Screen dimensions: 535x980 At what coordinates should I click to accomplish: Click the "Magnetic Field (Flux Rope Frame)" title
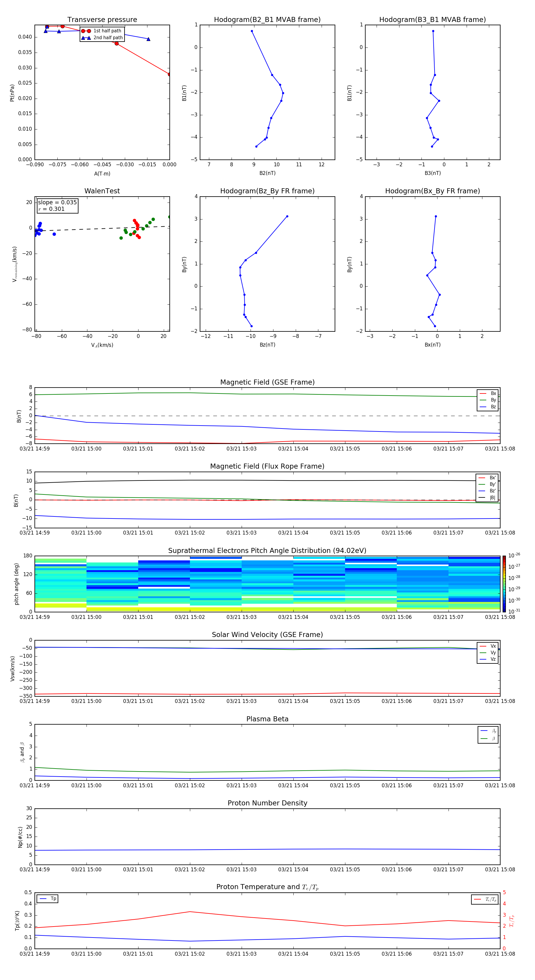pyautogui.click(x=267, y=467)
